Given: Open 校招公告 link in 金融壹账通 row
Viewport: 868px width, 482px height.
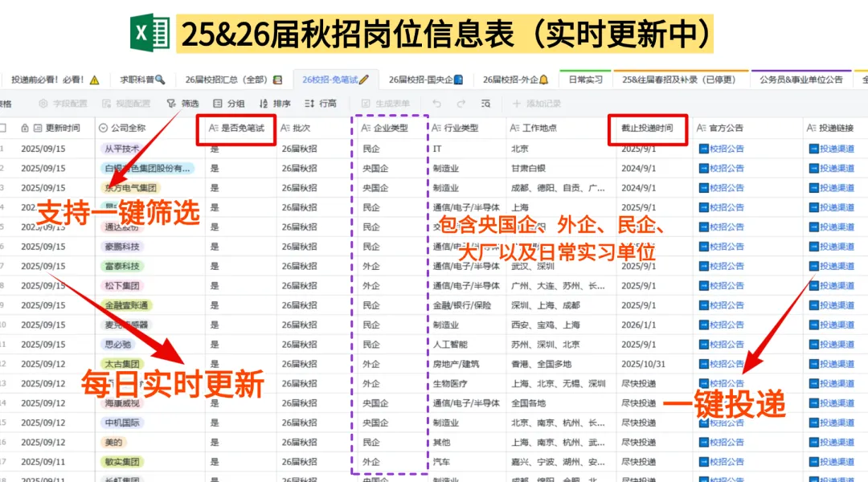Looking at the screenshot, I should [721, 305].
